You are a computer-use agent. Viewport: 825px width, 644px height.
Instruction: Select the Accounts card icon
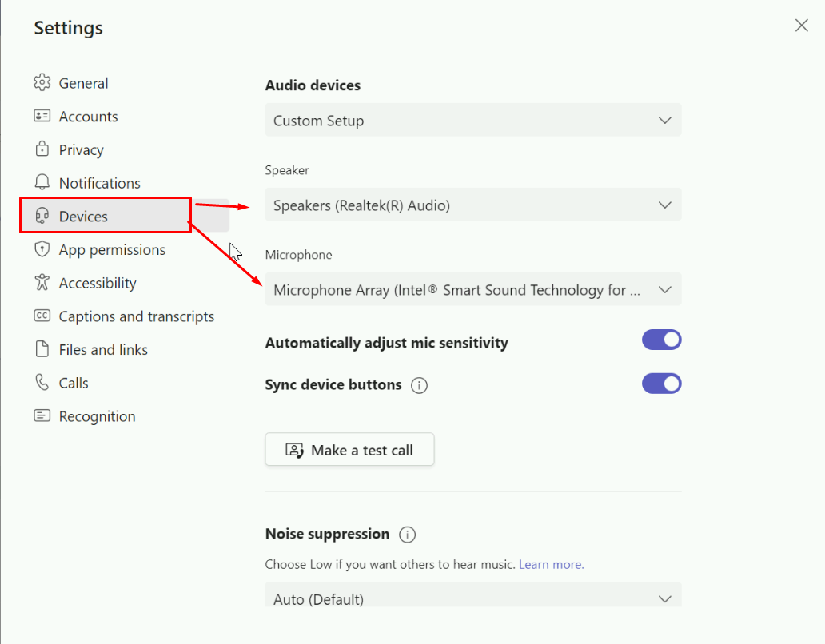42,117
